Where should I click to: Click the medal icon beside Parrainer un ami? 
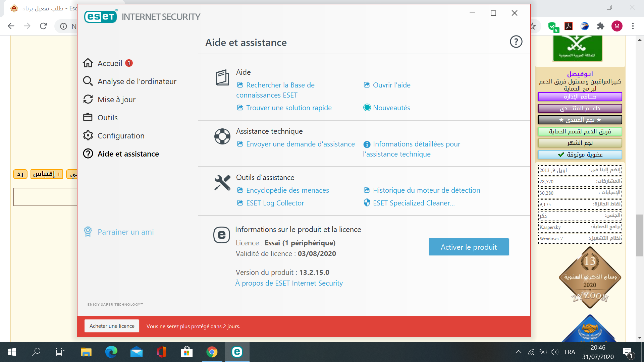point(88,232)
